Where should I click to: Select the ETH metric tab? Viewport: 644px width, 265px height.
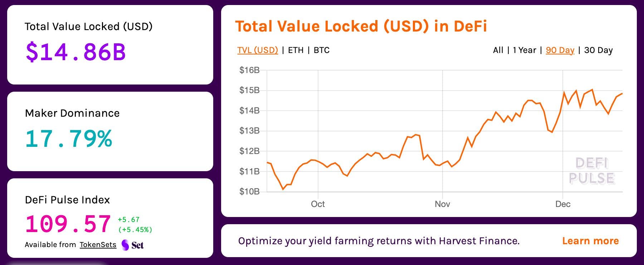point(296,50)
